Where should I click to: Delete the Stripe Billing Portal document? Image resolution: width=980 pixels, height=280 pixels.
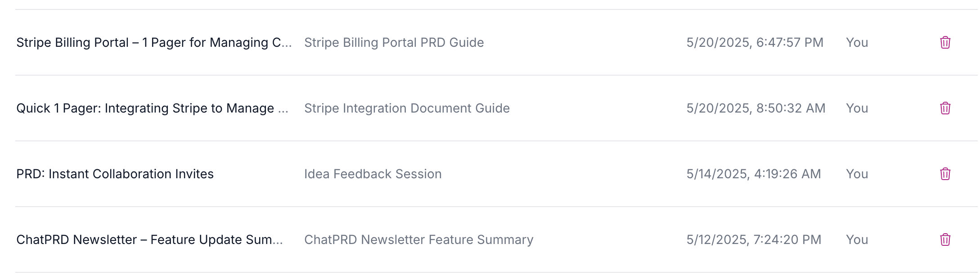[x=945, y=42]
